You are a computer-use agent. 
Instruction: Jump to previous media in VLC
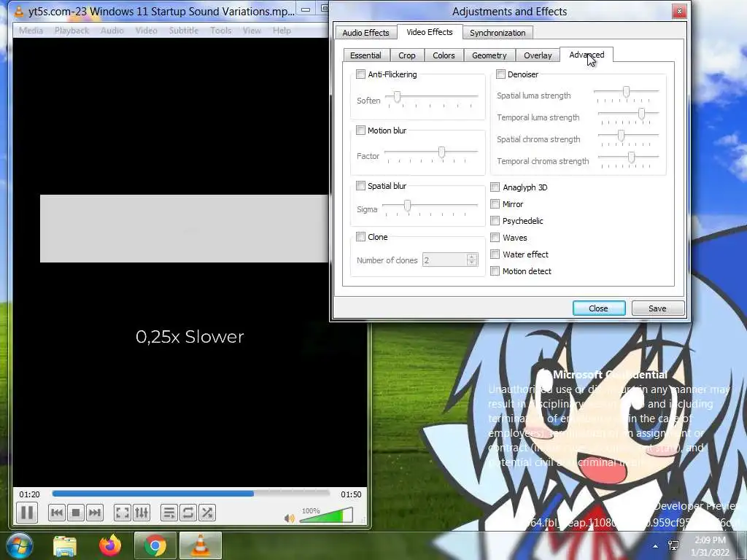[x=57, y=513]
